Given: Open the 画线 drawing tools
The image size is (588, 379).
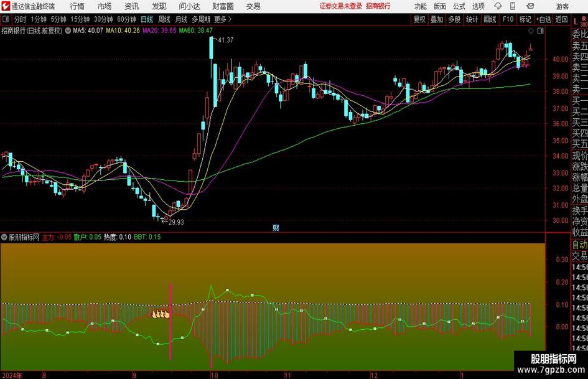Looking at the screenshot, I should tap(490, 19).
